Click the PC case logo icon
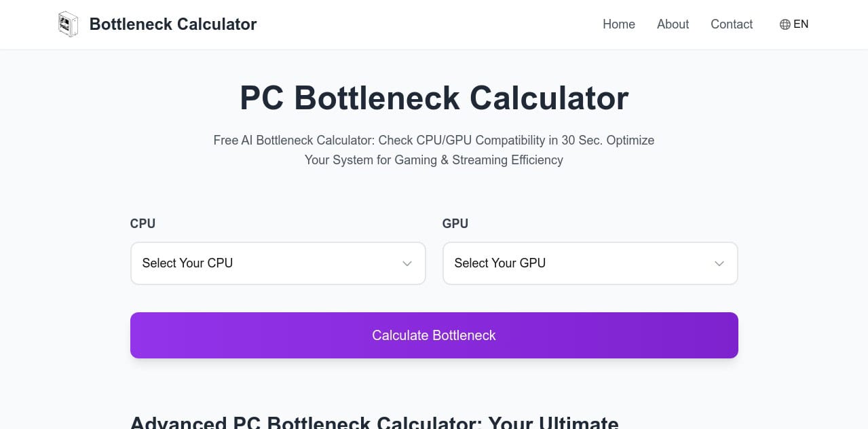The width and height of the screenshot is (868, 429). click(68, 24)
